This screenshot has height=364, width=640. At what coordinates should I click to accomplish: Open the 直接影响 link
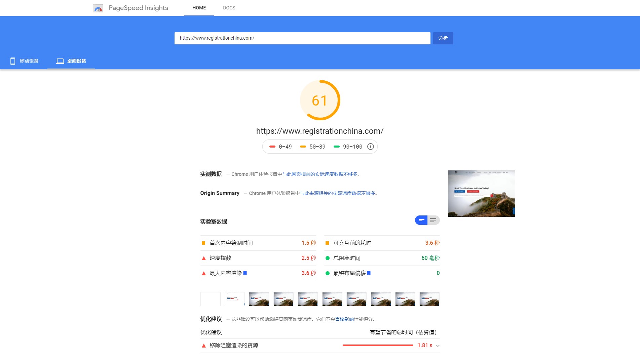pyautogui.click(x=344, y=319)
